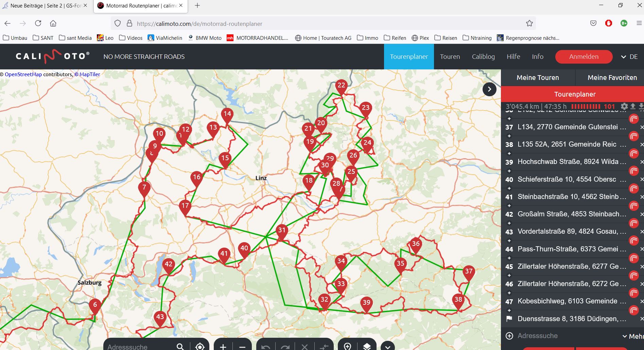Add a waypoint pin via toolbar icon

pos(347,347)
